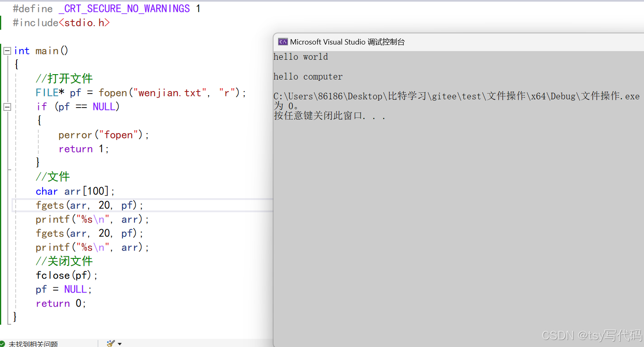This screenshot has height=347, width=644.
Task: Click hello world in the console output
Action: click(x=301, y=57)
